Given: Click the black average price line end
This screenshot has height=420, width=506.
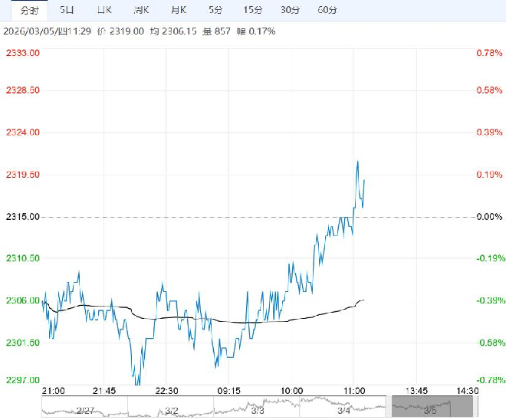Looking at the screenshot, I should click(x=363, y=300).
